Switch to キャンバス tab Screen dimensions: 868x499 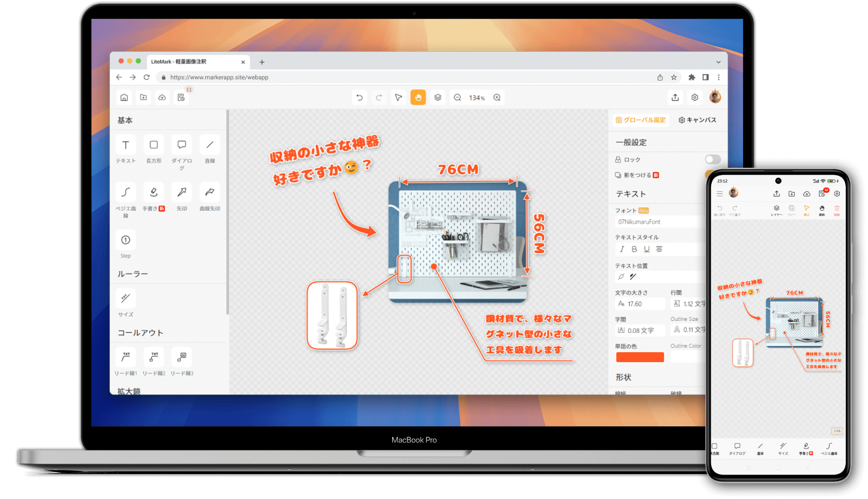[x=698, y=120]
